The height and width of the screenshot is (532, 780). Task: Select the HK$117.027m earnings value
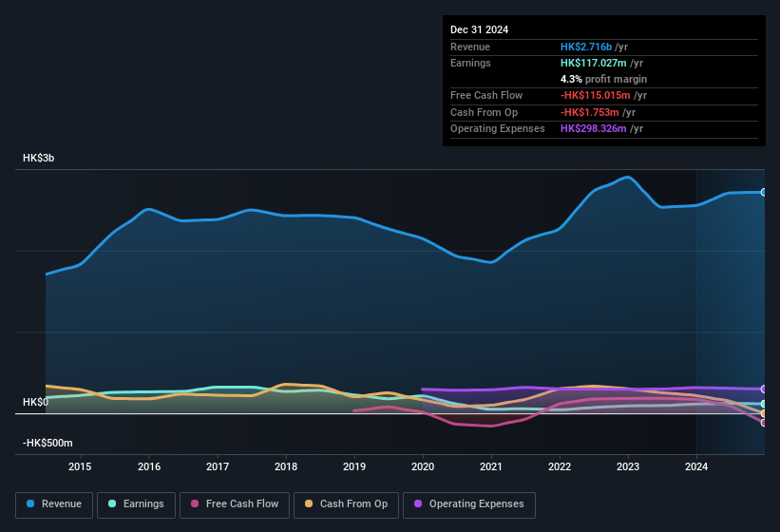(594, 63)
